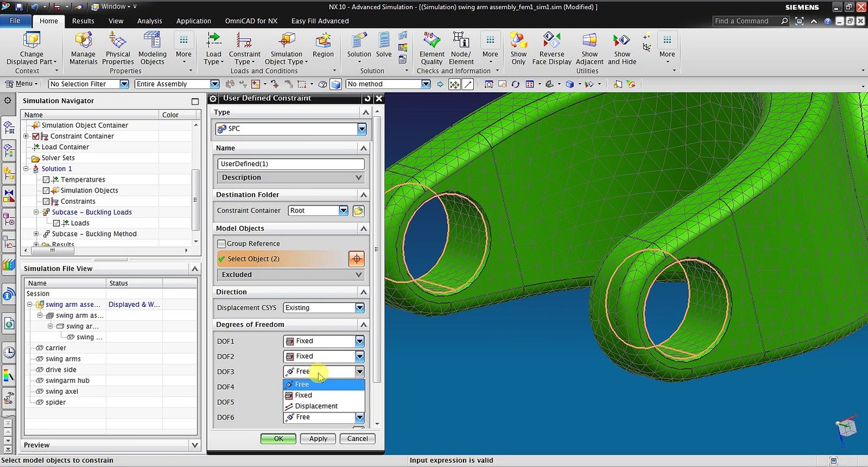
Task: Toggle Constraints checkbox under Solution 1
Action: (x=46, y=202)
